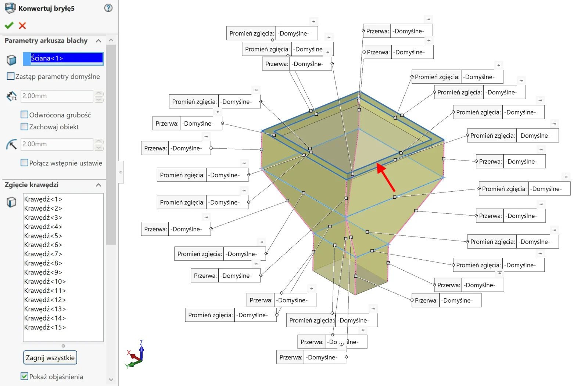The image size is (588, 386).
Task: Collapse the property panel using side handle
Action: [x=121, y=172]
